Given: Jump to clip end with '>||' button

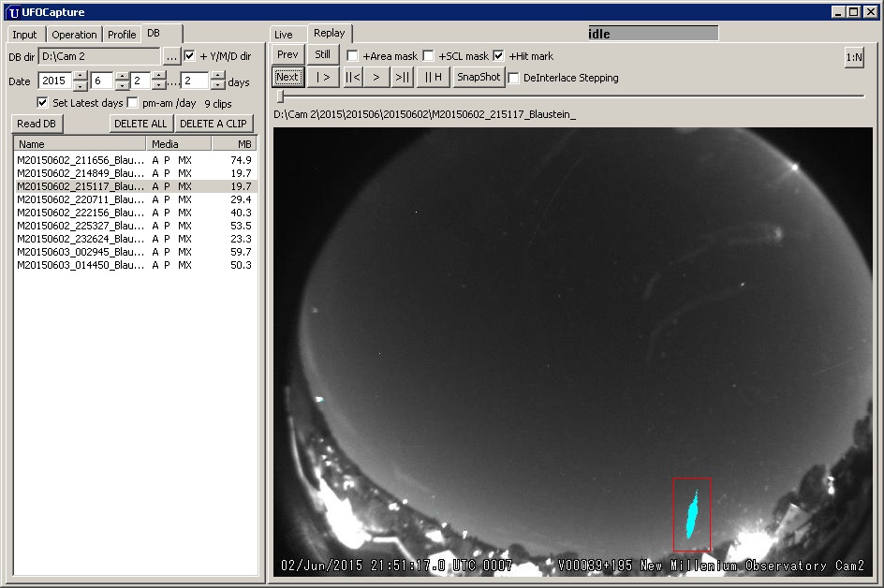Looking at the screenshot, I should (x=401, y=78).
